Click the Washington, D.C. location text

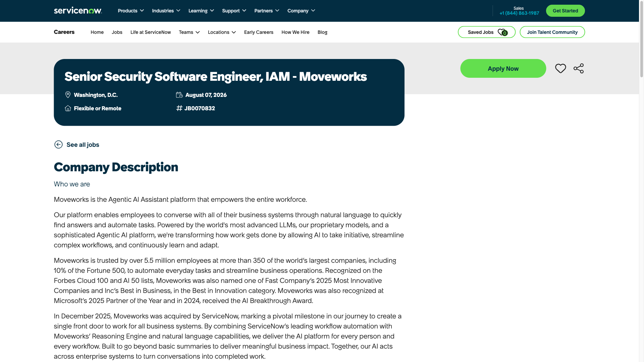(96, 95)
